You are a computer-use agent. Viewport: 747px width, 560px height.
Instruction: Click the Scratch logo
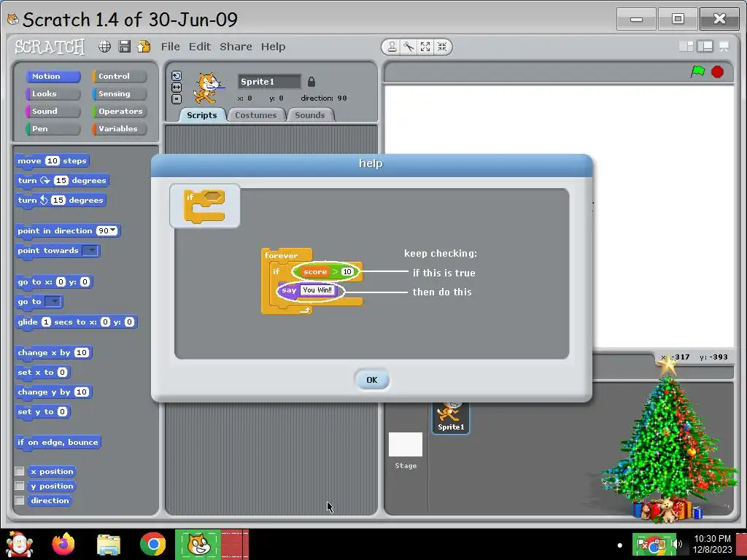pos(50,47)
